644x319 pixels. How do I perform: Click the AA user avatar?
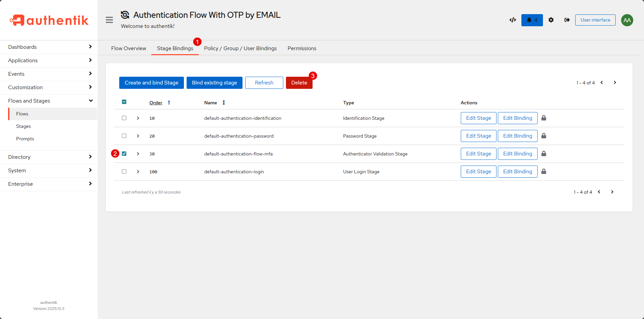627,20
